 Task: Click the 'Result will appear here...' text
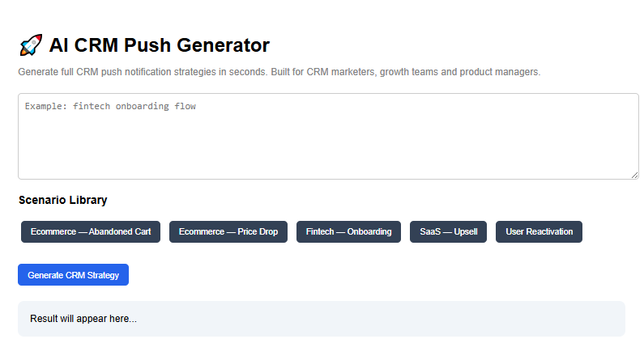83,319
